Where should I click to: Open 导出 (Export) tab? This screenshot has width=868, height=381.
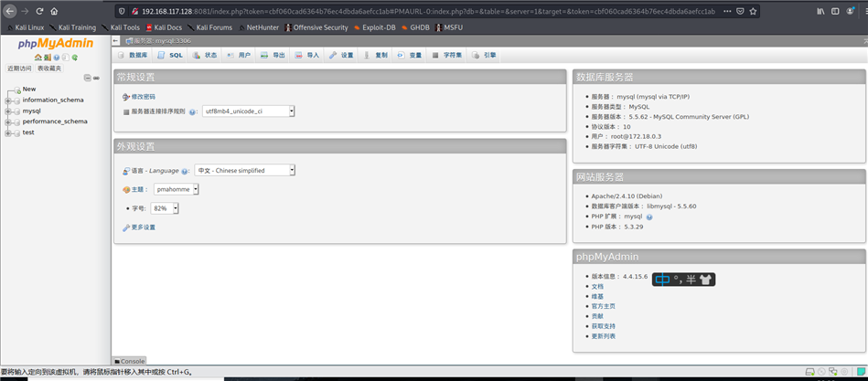click(x=273, y=56)
